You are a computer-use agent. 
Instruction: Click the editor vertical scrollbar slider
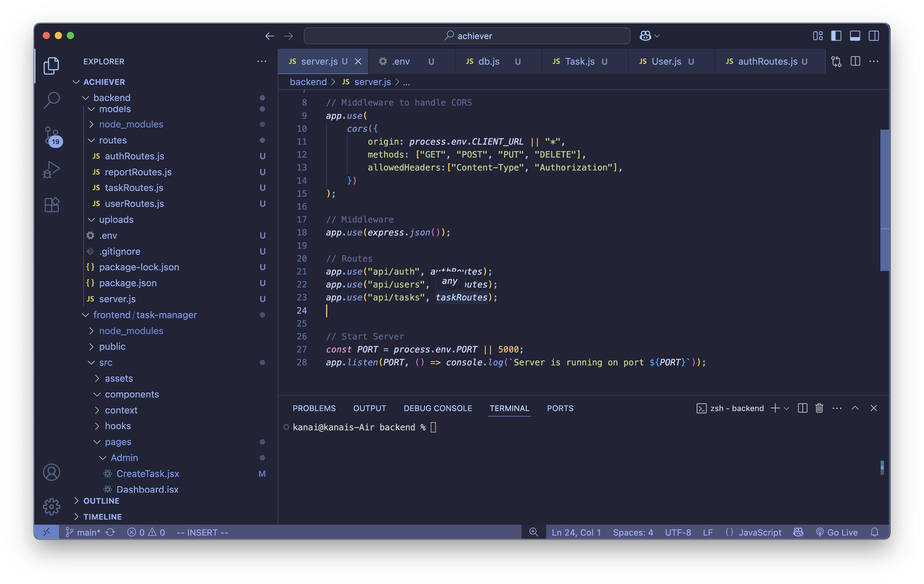[885, 199]
